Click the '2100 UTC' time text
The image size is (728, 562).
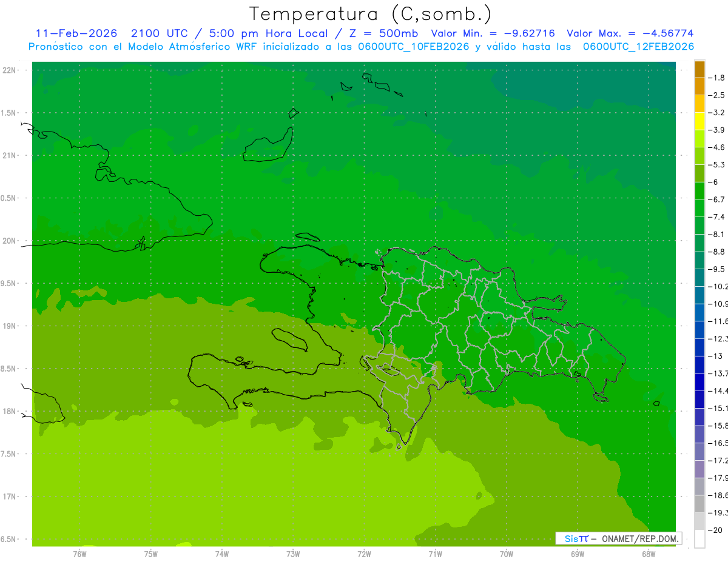(160, 33)
